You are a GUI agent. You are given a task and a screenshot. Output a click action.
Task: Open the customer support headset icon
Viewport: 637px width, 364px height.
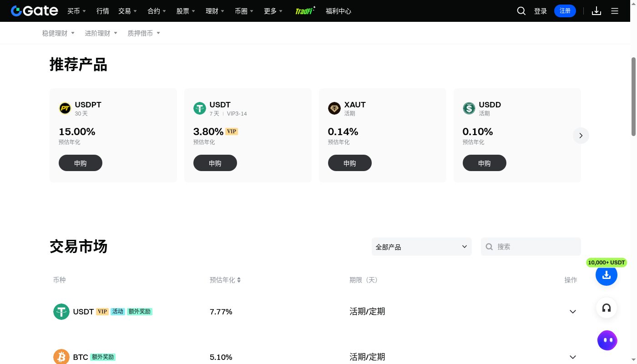(x=607, y=308)
